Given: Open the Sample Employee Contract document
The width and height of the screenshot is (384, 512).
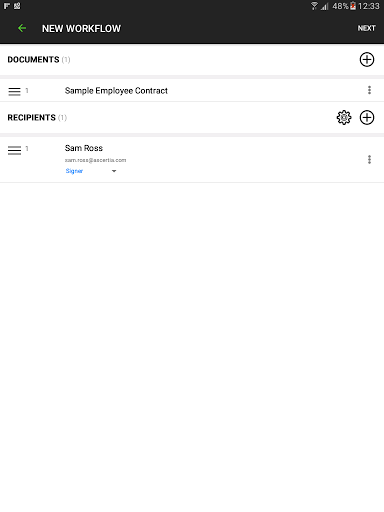Looking at the screenshot, I should 116,91.
